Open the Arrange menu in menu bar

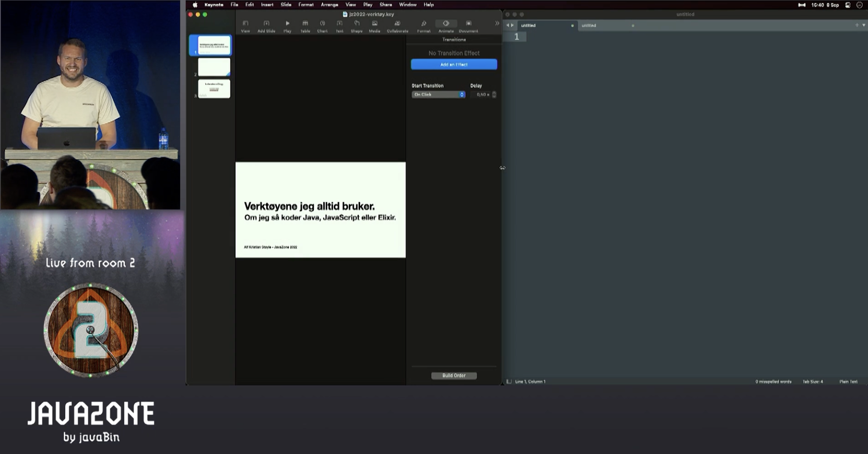point(329,5)
